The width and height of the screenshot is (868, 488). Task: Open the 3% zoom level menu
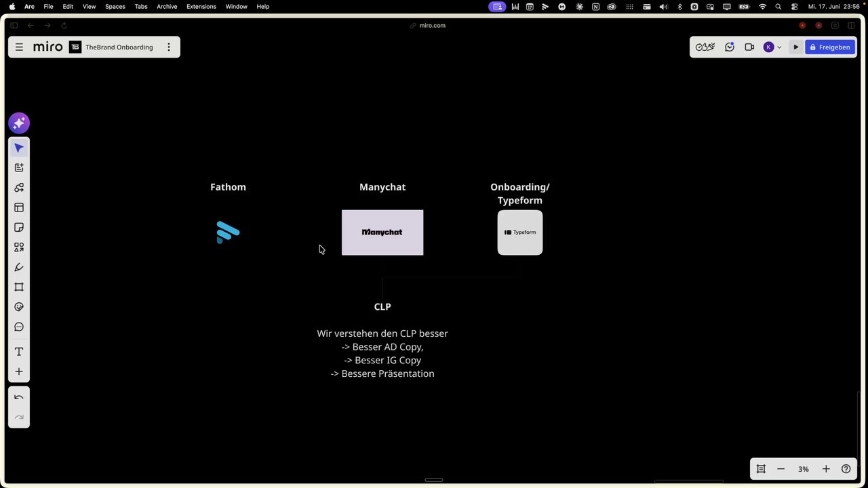coord(804,469)
